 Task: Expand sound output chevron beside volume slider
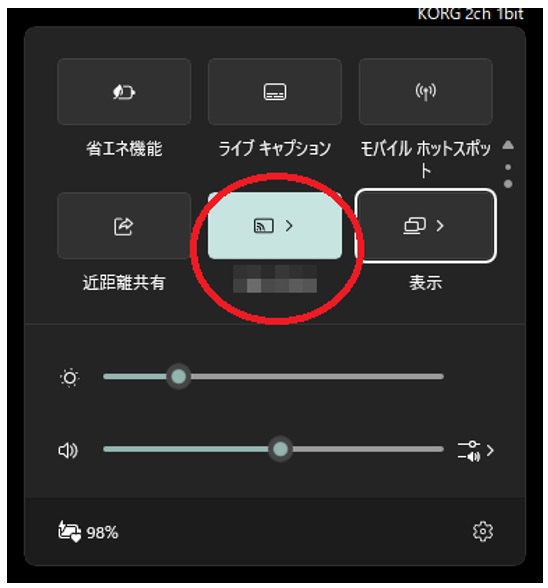(x=490, y=450)
